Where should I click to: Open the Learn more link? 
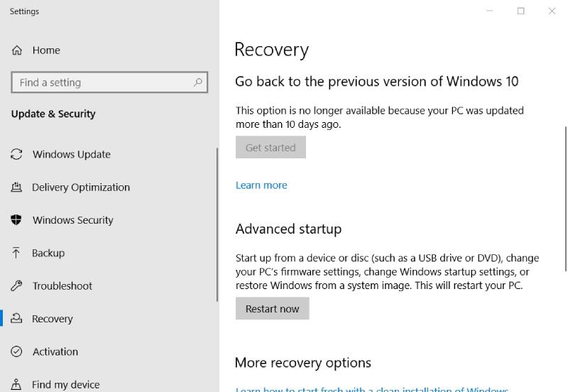coord(261,185)
